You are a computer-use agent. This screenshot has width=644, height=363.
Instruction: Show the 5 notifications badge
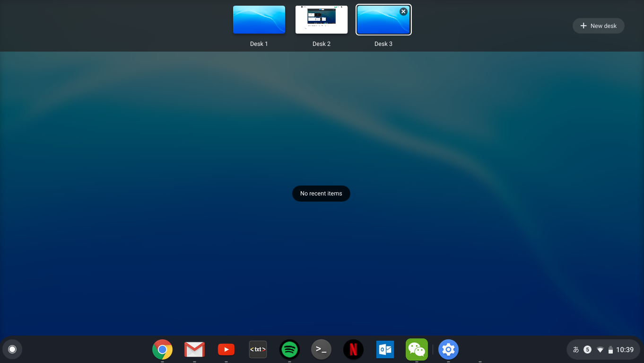point(587,350)
